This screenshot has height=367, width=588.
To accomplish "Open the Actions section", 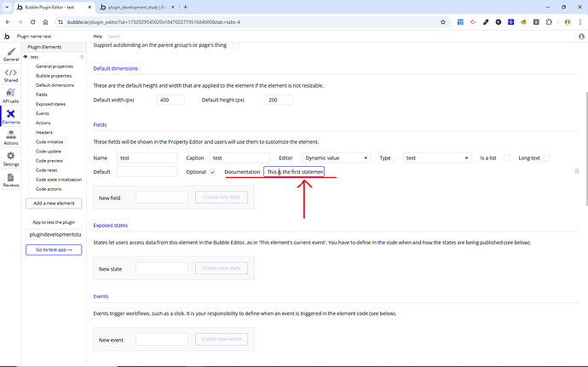I will [11, 138].
